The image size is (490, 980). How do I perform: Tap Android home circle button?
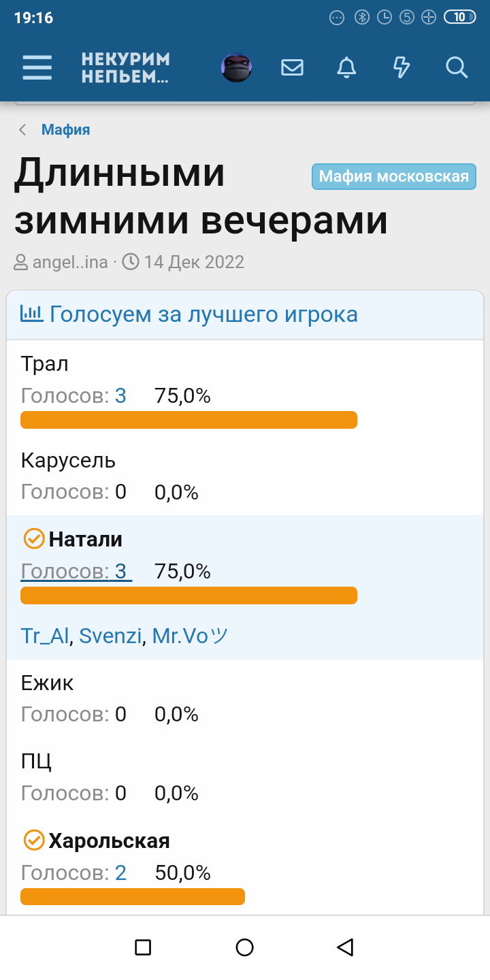[x=245, y=947]
